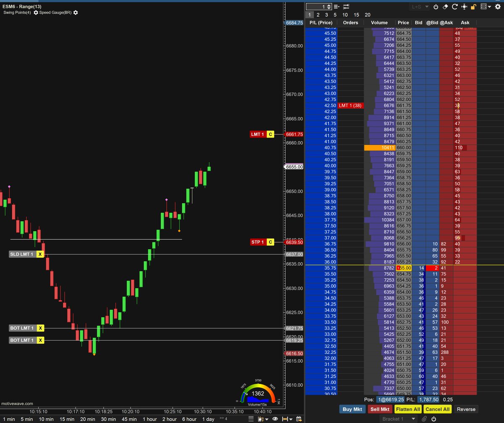Open the DOM layout grid dropdown
Viewport: 504px width, 423px height.
pyautogui.click(x=485, y=7)
